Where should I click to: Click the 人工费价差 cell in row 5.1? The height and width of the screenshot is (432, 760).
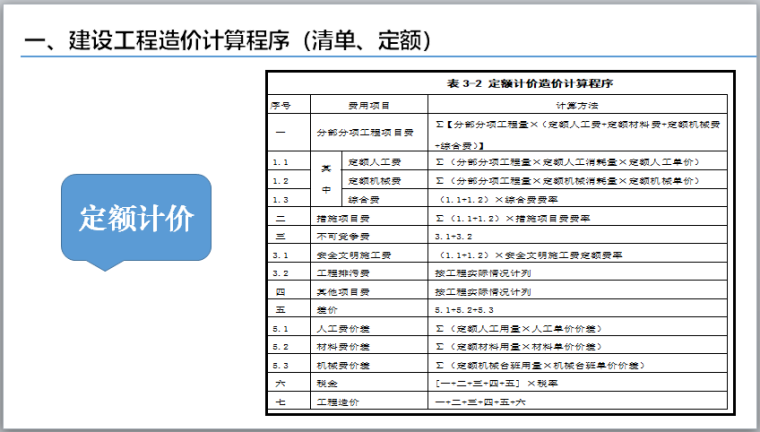369,329
